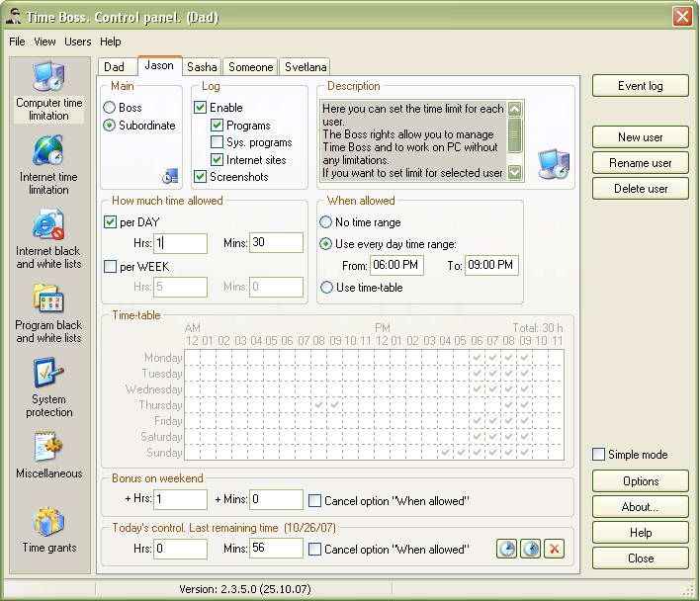Open the Users menu
The image size is (700, 601).
click(77, 42)
